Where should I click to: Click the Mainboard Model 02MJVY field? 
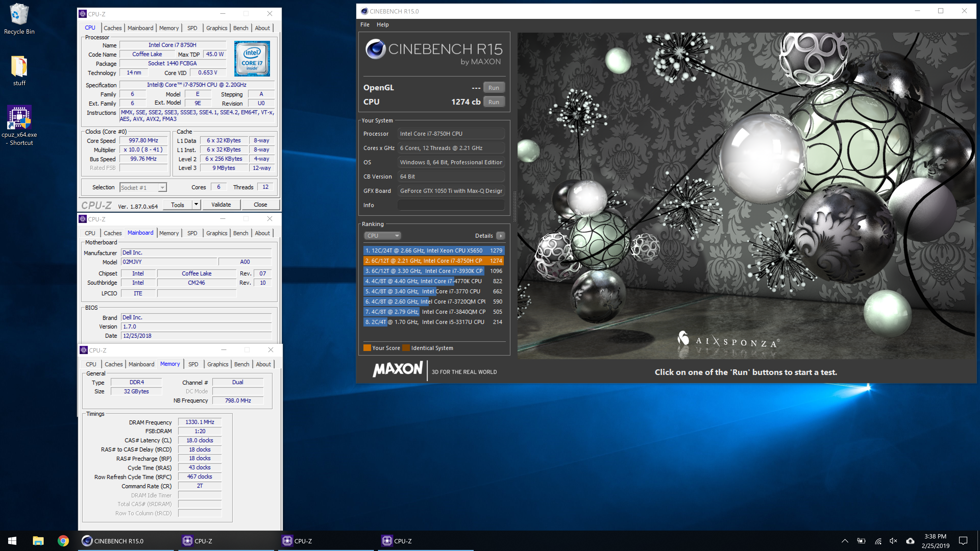[x=169, y=262]
